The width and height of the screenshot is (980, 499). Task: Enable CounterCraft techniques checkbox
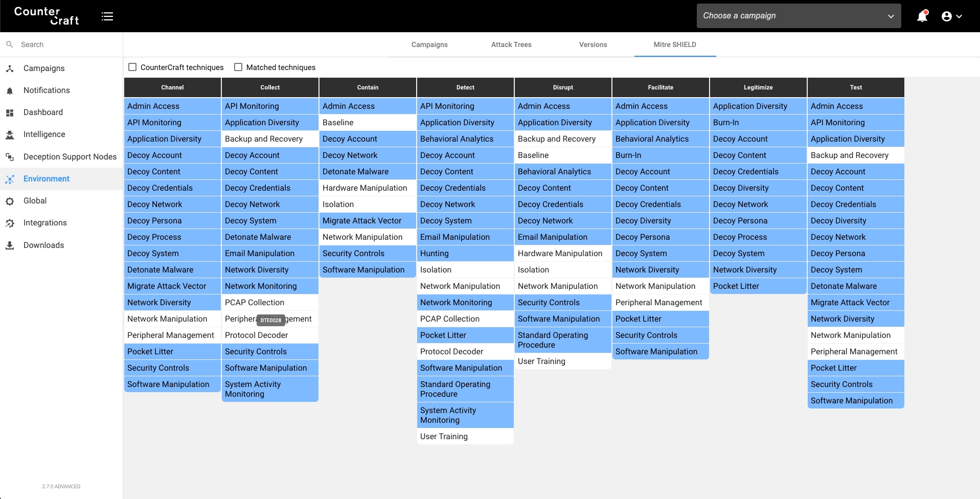coord(132,67)
